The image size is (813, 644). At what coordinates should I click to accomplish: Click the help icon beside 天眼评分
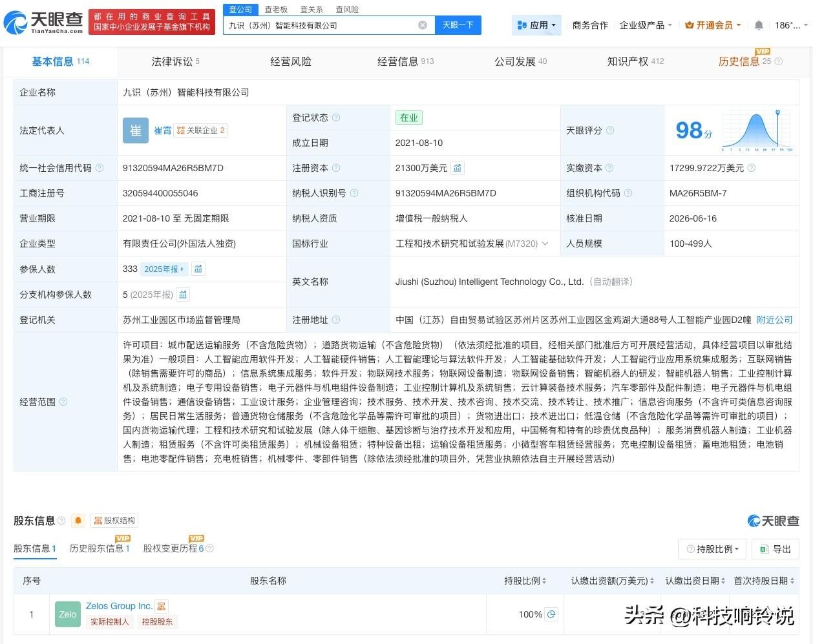pyautogui.click(x=610, y=130)
